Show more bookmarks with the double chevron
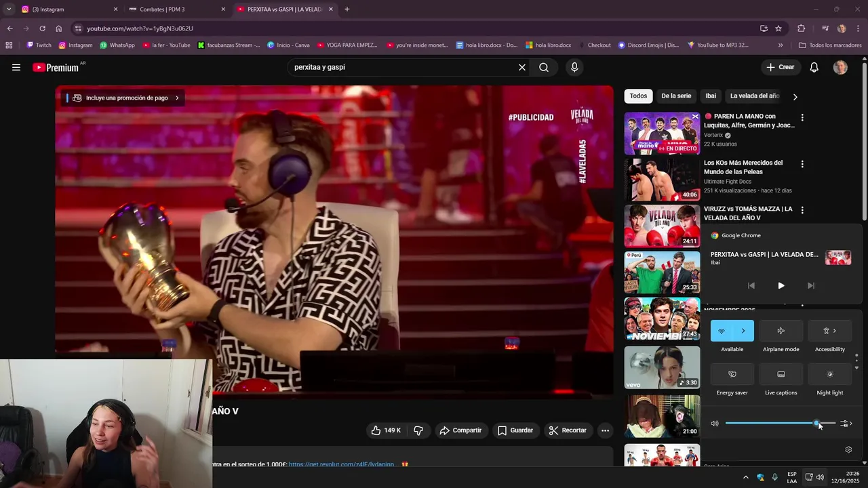Image resolution: width=868 pixels, height=488 pixels. 781,45
